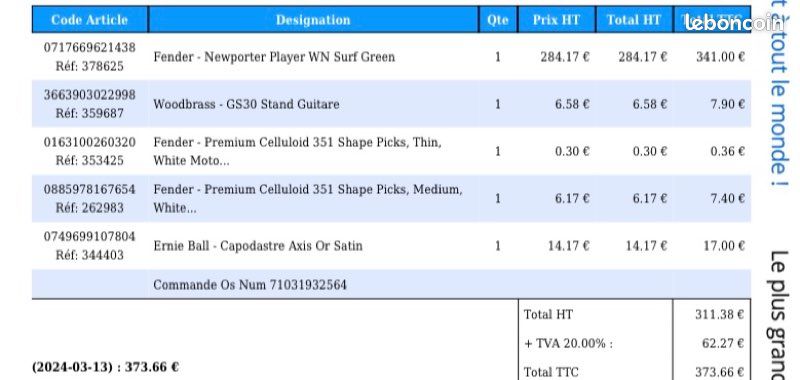
Task: Click the 341.00 € TTC price
Action: coord(720,57)
